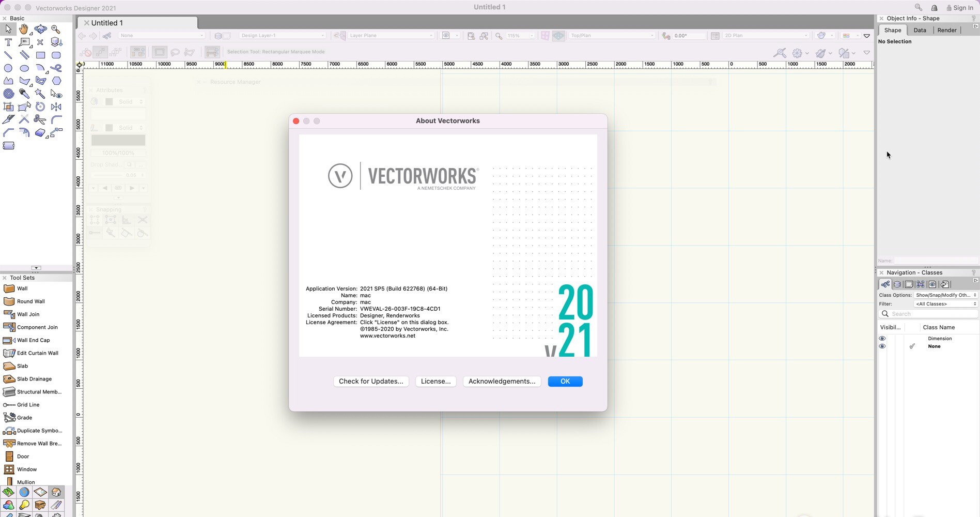Switch to the Design Layers icon in Navigation panel
980x517 pixels.
[x=897, y=284]
